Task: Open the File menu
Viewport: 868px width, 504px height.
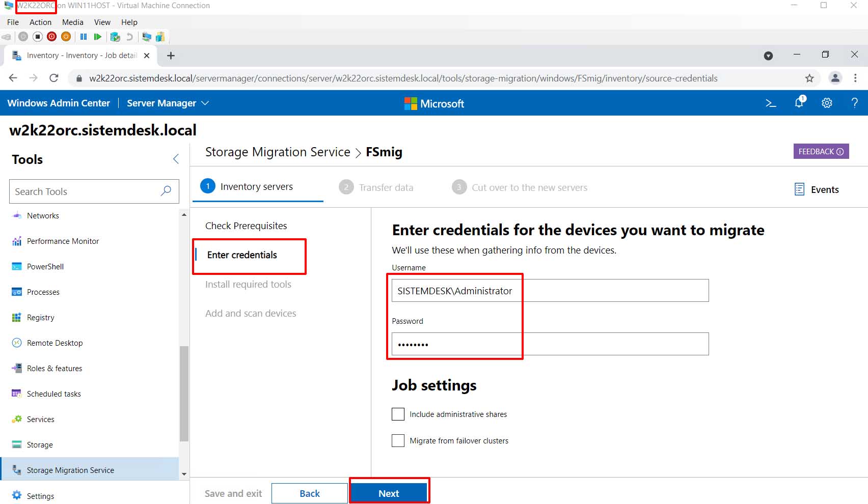Action: [13, 22]
